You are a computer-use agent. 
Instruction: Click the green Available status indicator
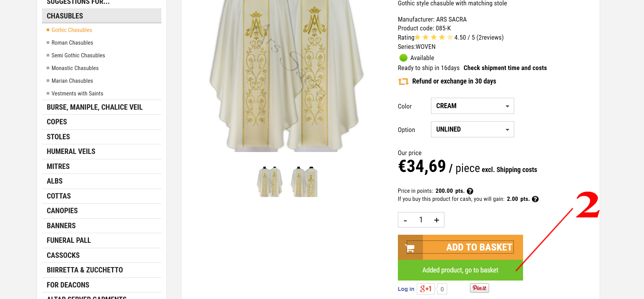coord(403,58)
